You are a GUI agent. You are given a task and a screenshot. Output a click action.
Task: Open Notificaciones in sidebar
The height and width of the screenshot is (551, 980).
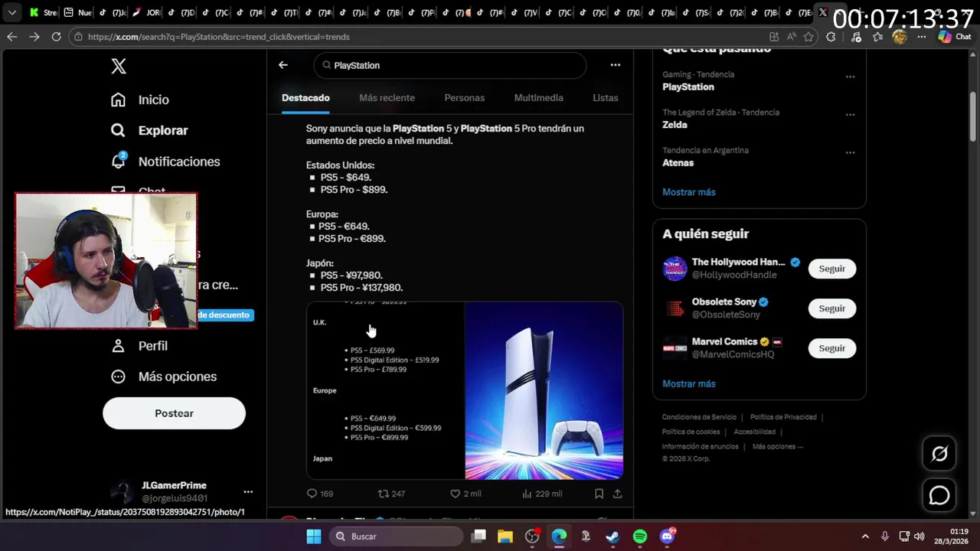pyautogui.click(x=165, y=161)
